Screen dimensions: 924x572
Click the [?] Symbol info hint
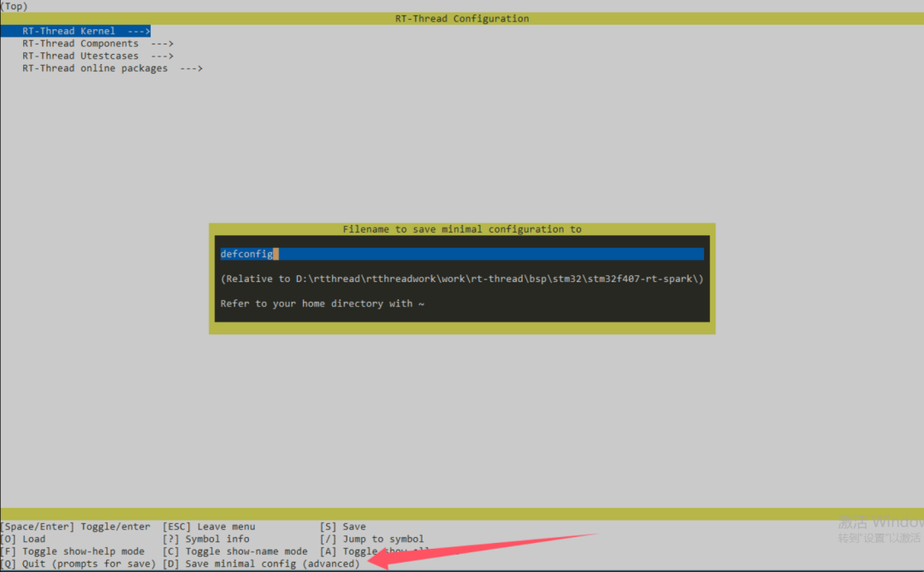click(206, 539)
